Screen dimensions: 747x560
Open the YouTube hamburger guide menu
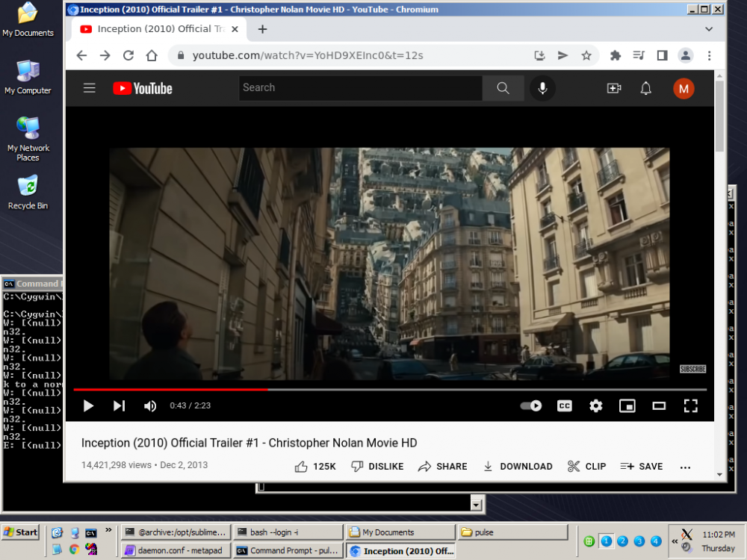(x=90, y=88)
